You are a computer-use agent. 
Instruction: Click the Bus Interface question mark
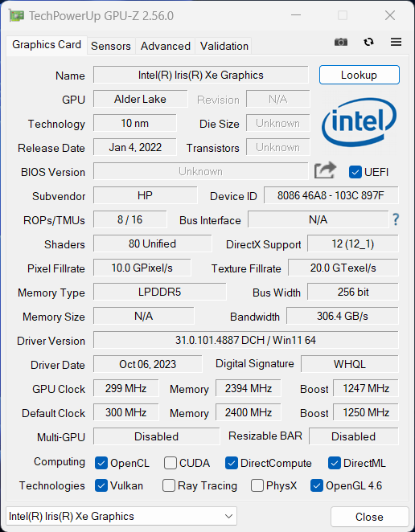396,219
